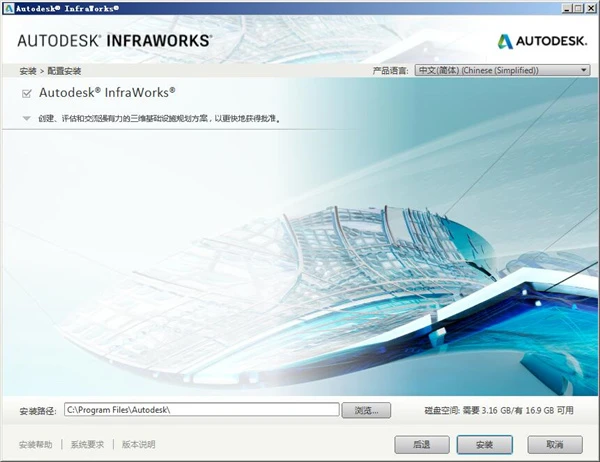Open the product language dropdown

pos(502,70)
